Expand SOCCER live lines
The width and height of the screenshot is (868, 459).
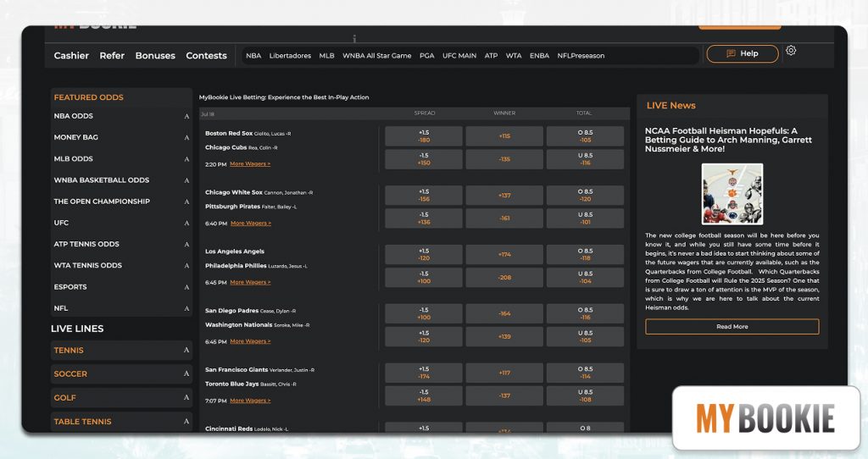(x=121, y=373)
